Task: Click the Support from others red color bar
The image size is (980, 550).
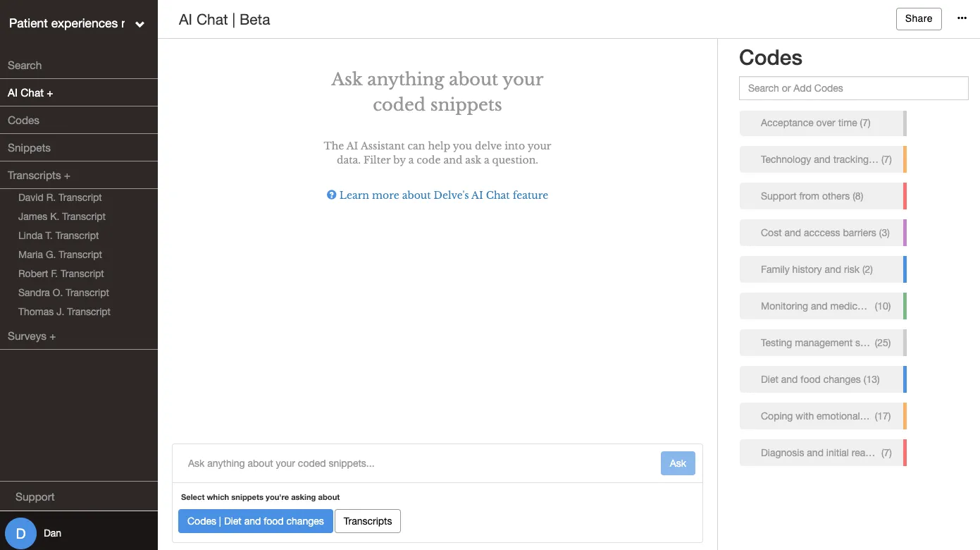Action: [x=905, y=196]
